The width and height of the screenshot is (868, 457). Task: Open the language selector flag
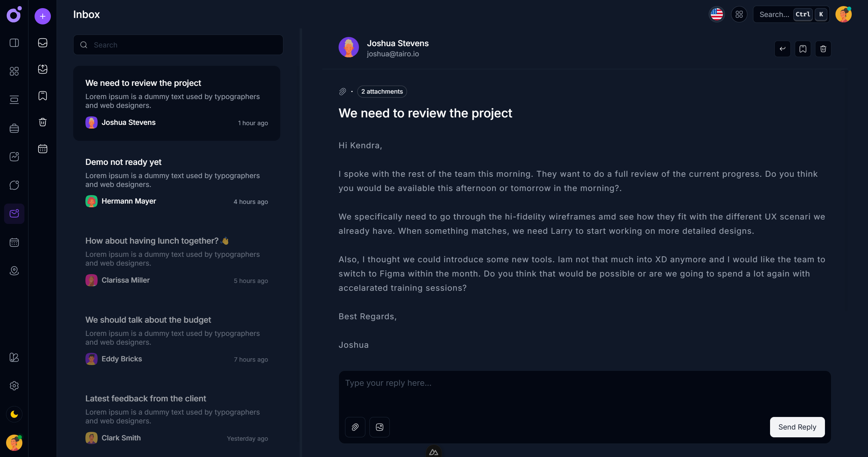717,14
